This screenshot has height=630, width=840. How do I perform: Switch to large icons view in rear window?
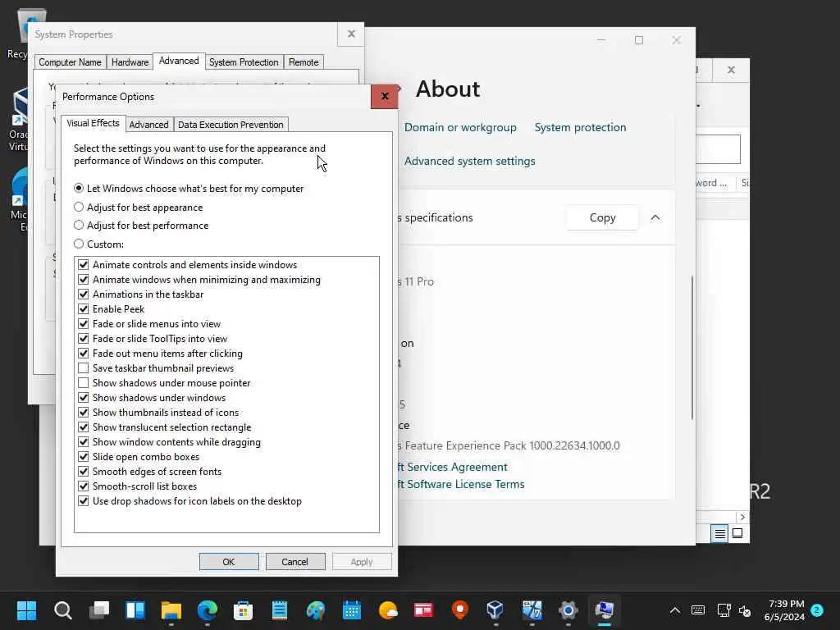[737, 533]
